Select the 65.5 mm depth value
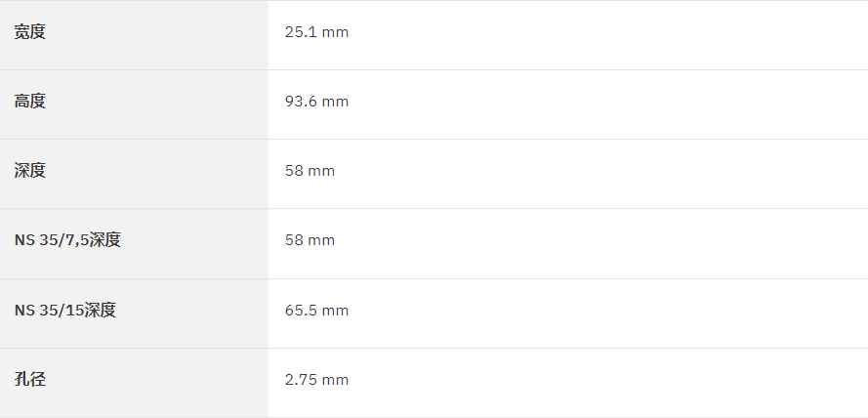 (316, 310)
